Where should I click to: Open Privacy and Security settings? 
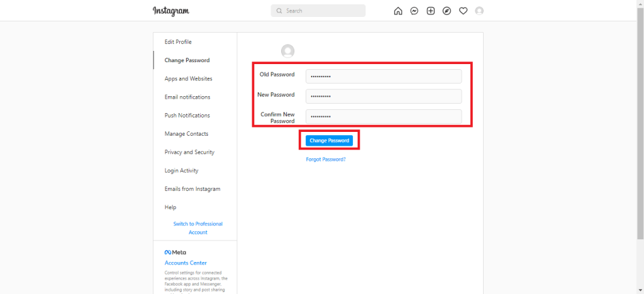(x=189, y=152)
